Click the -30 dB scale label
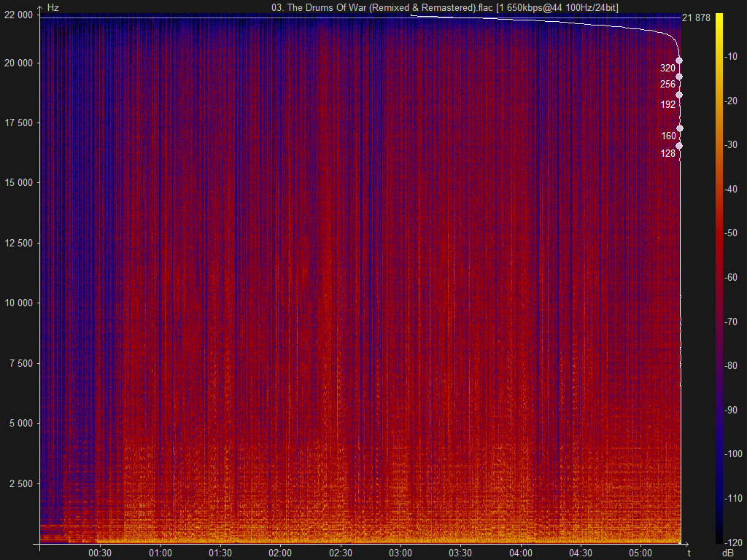 coord(731,145)
